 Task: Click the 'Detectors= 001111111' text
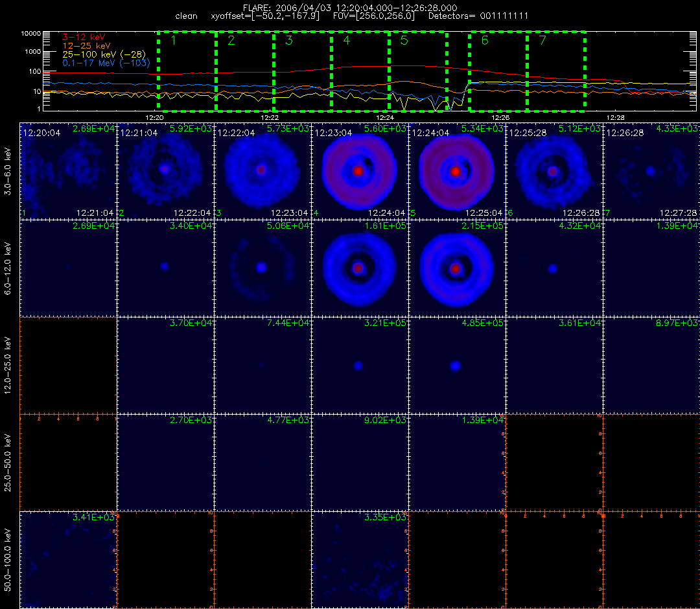click(x=478, y=16)
